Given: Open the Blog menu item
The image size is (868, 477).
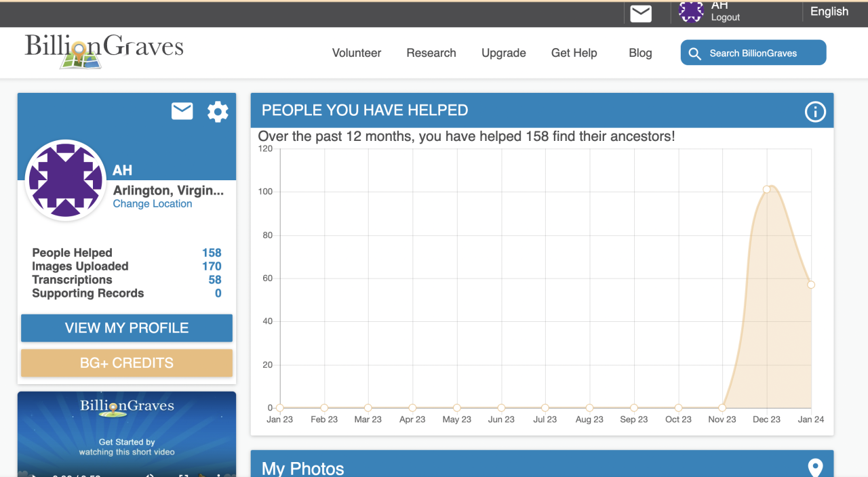Looking at the screenshot, I should [x=640, y=53].
